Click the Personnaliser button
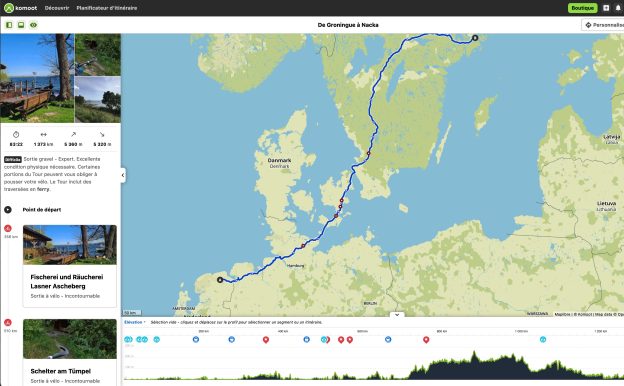624x386 pixels. click(x=603, y=25)
